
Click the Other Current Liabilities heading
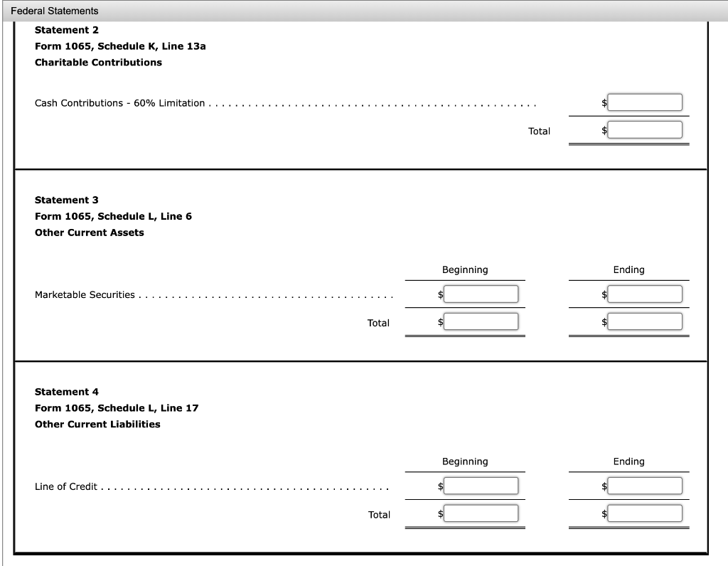point(97,424)
